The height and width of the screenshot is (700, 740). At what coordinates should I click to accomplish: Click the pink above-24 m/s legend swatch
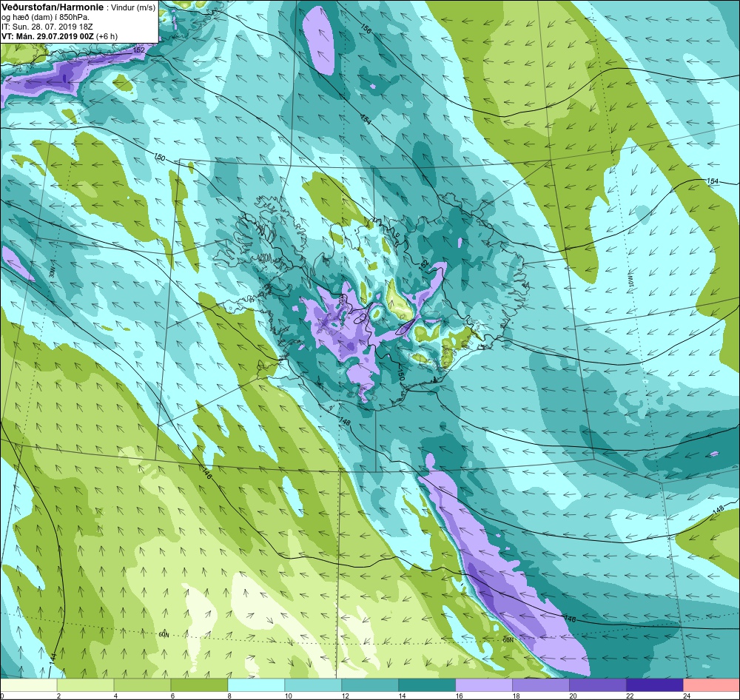[711, 685]
